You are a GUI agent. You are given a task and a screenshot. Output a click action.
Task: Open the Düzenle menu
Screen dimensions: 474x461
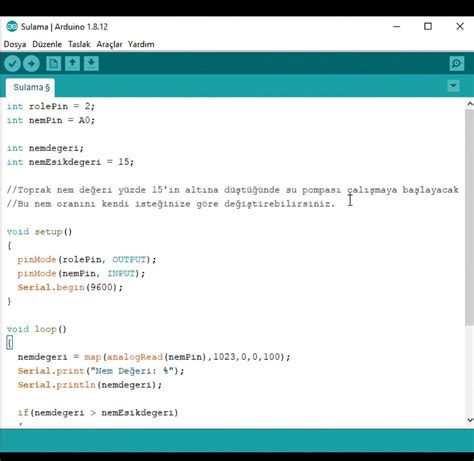(x=47, y=44)
